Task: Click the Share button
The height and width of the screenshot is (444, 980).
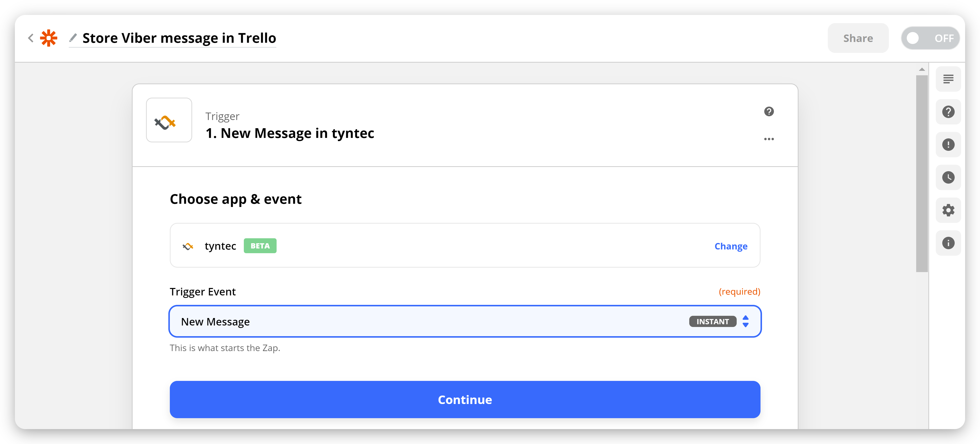Action: pos(858,38)
